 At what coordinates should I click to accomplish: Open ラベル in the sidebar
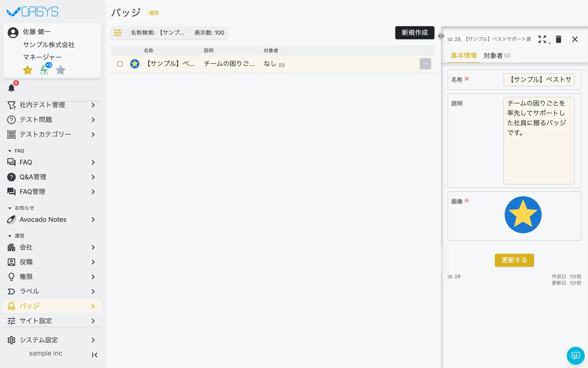[x=52, y=292]
